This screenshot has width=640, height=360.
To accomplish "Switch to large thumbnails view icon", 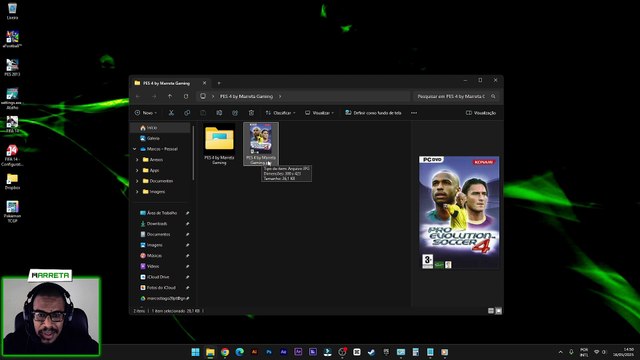I will 498,311.
